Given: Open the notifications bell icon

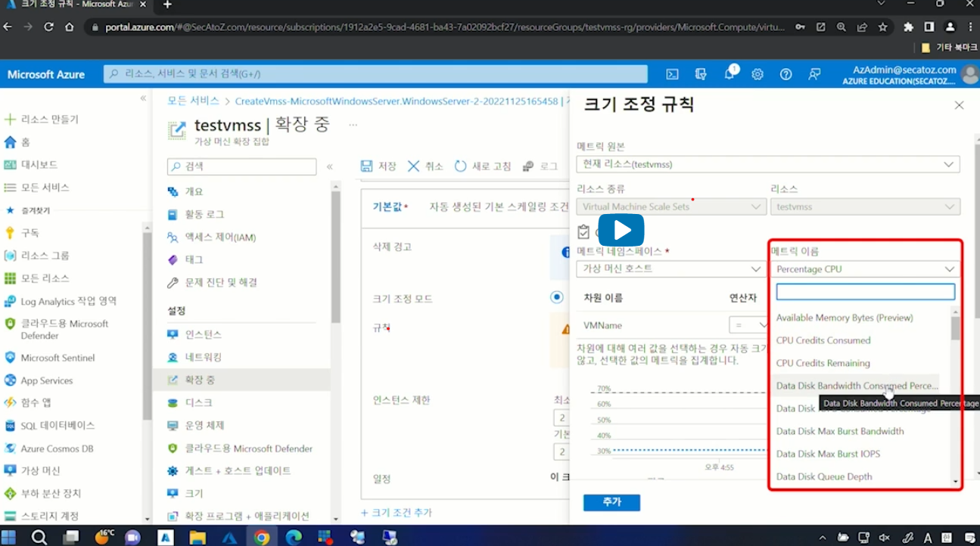Looking at the screenshot, I should (x=730, y=73).
